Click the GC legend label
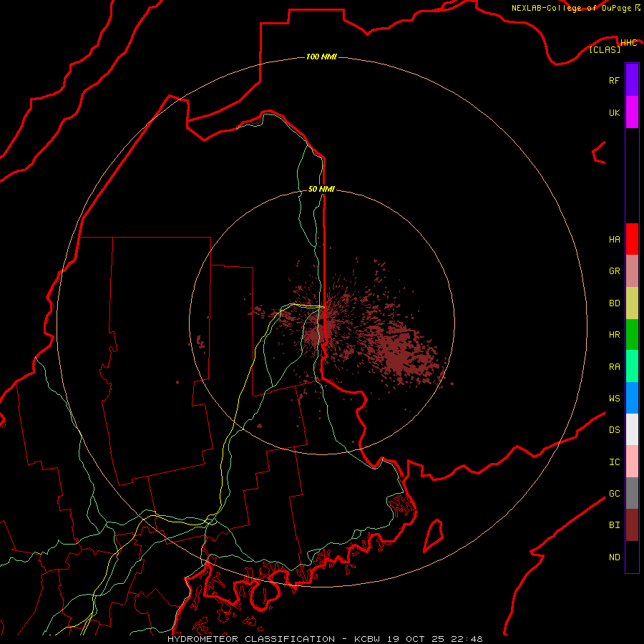Viewport: 644px width, 644px height. [x=614, y=493]
